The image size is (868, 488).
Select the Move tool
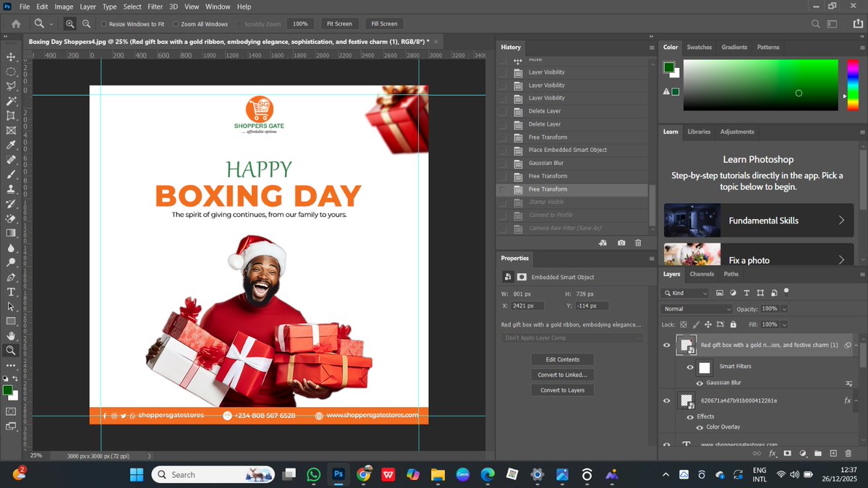11,57
